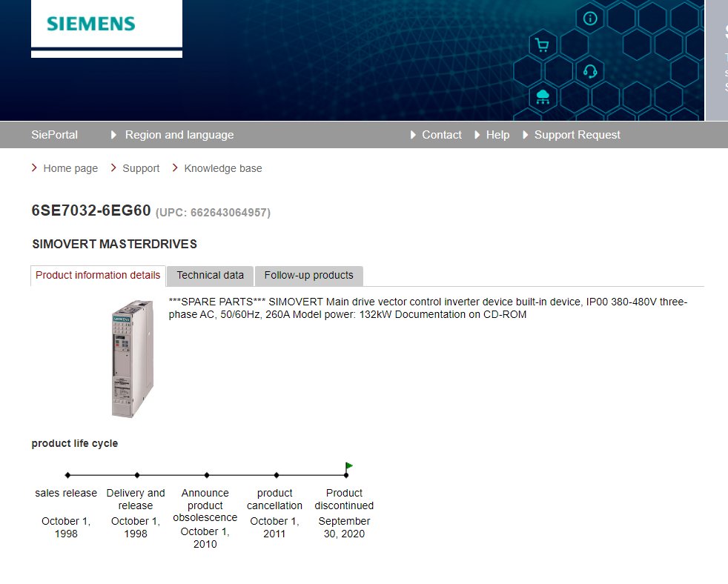Open the Follow-up products tab
Viewport: 728px width, 584px height.
(x=308, y=276)
